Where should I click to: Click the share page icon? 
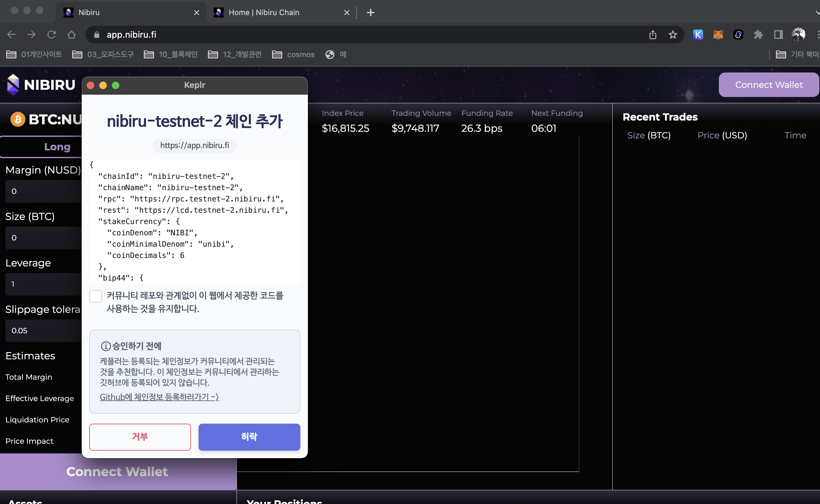(x=653, y=35)
